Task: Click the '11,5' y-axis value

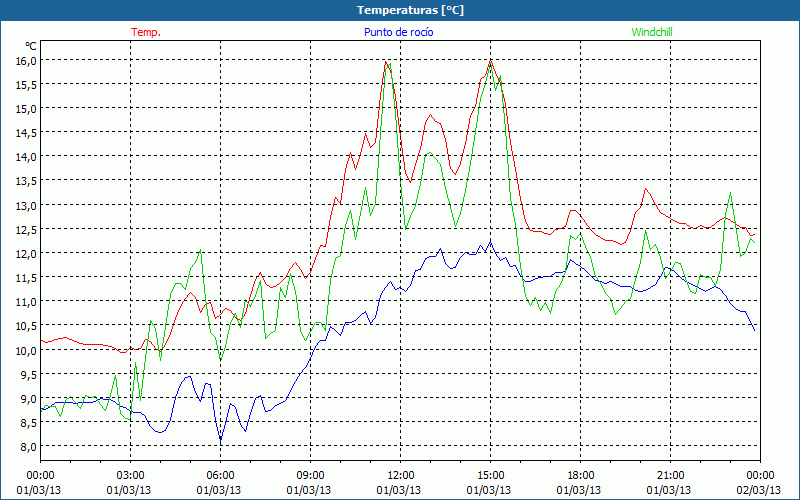Action: click(27, 278)
